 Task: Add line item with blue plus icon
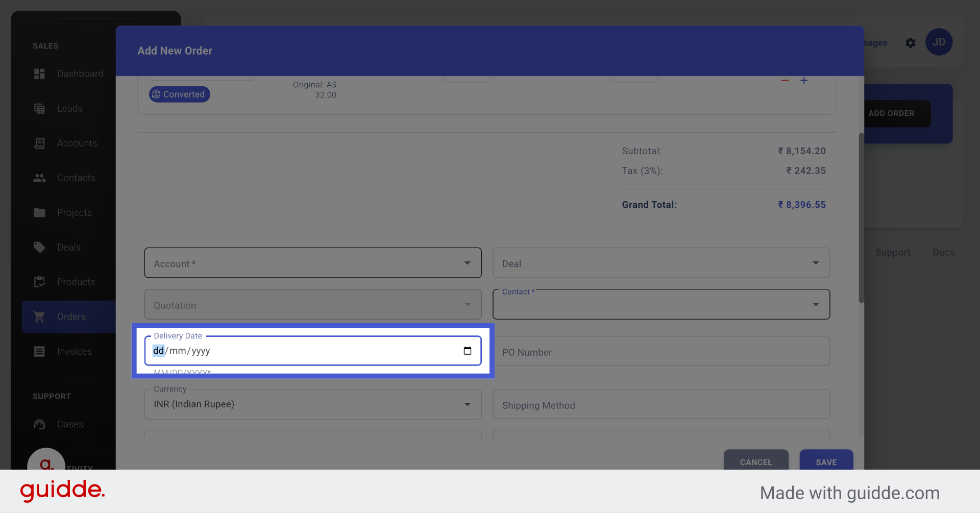[804, 81]
